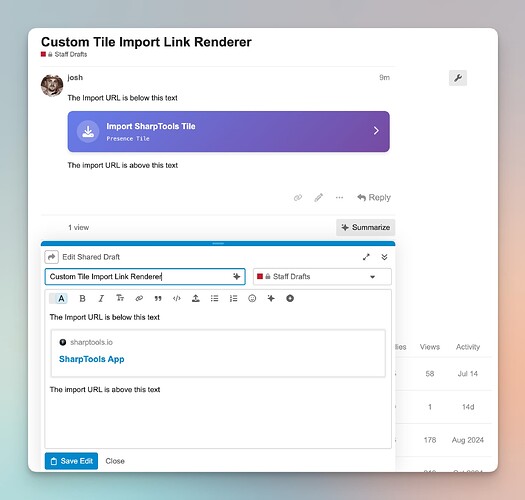Click the Aug 2024 activity cell

(468, 440)
